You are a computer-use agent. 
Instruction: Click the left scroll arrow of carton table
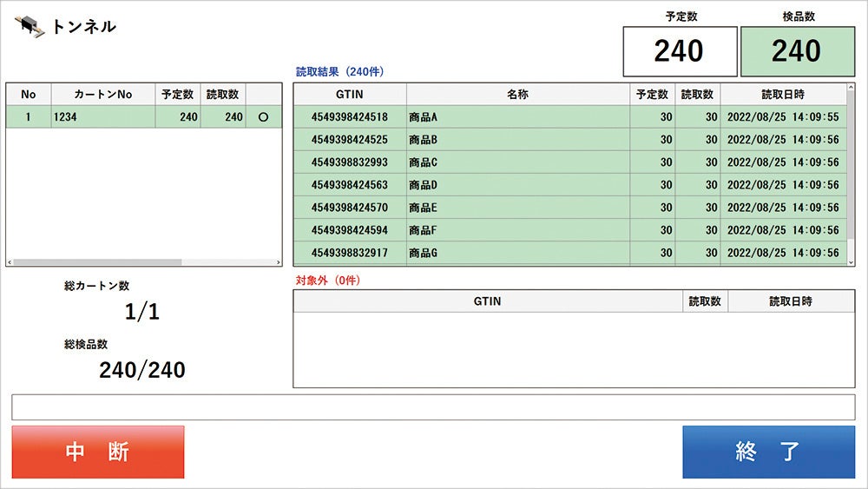pyautogui.click(x=10, y=262)
